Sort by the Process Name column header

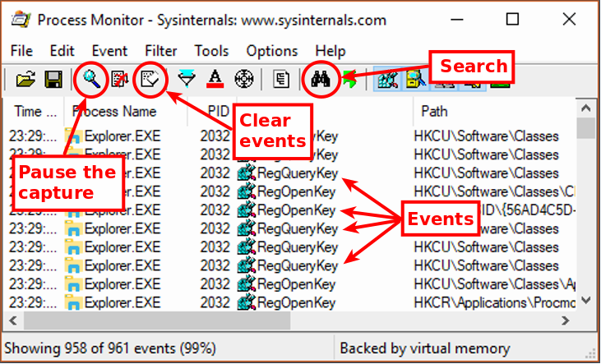tap(113, 111)
